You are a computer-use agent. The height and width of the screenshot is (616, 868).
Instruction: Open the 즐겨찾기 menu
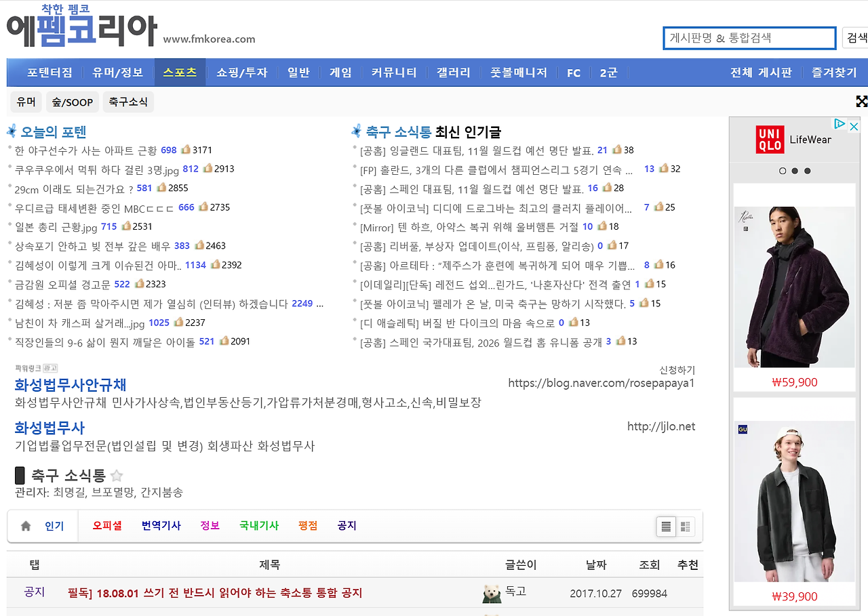(834, 73)
